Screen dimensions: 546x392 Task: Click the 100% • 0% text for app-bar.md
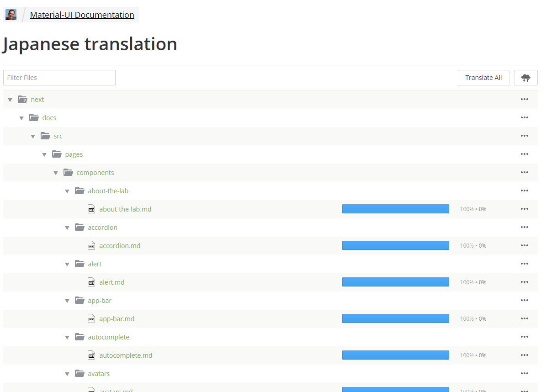click(473, 318)
